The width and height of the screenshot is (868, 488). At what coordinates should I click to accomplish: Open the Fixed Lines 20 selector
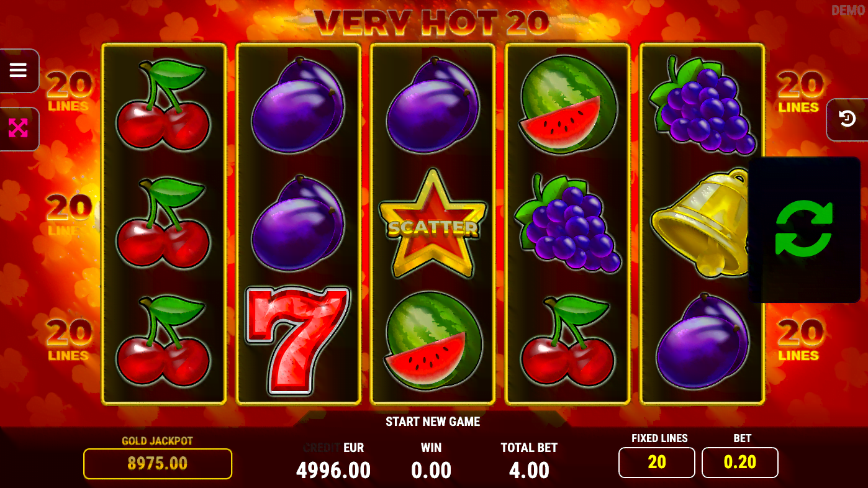coord(657,462)
